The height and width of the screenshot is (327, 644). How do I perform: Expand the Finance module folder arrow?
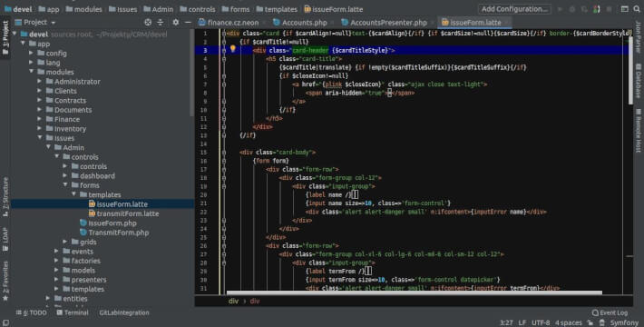coord(40,119)
